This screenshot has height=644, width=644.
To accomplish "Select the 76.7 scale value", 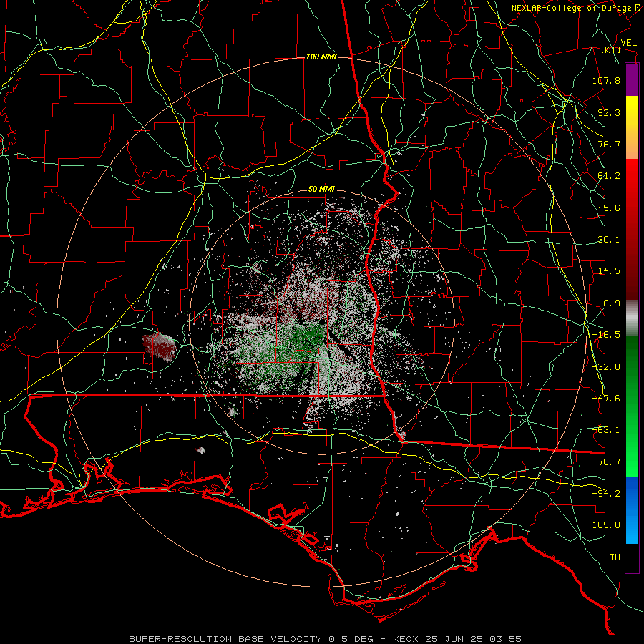I will click(x=609, y=144).
